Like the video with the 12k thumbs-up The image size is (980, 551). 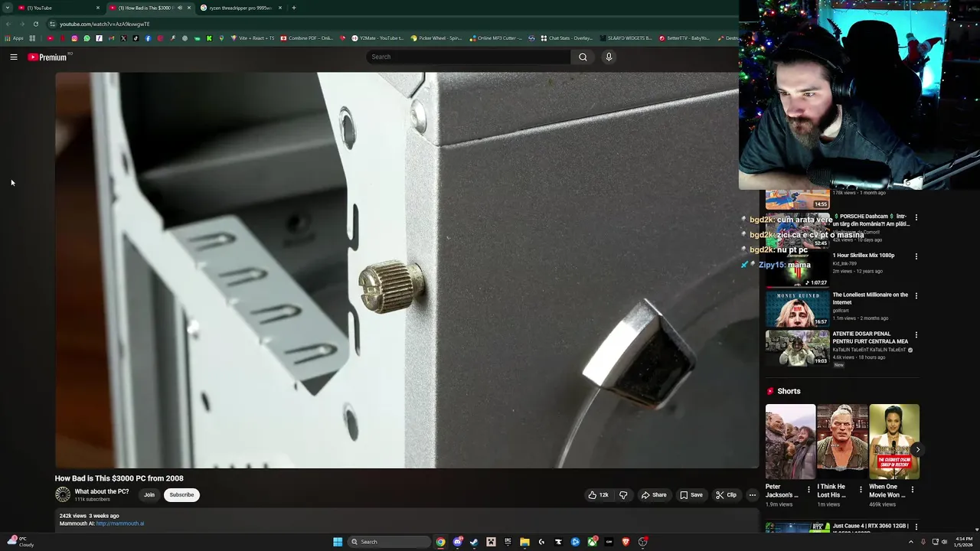click(x=598, y=495)
